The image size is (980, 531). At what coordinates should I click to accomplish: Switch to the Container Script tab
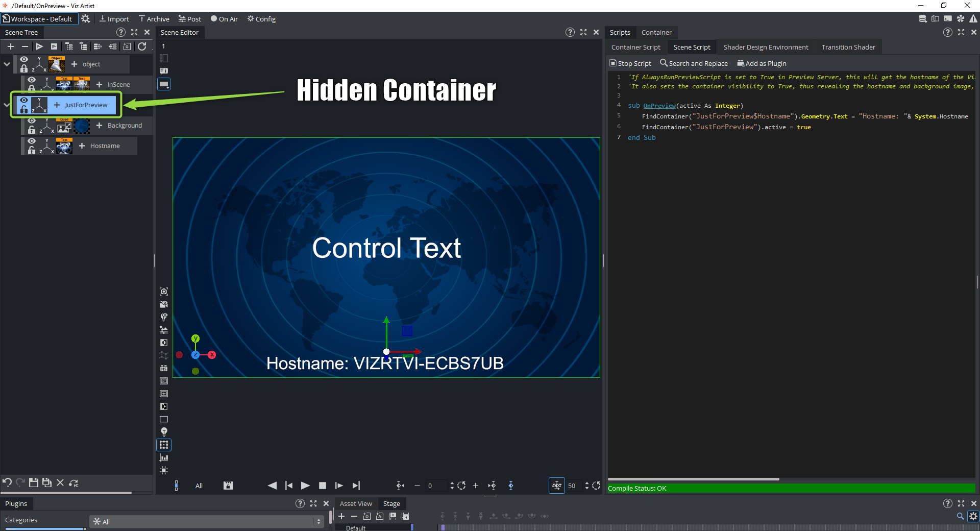(635, 47)
